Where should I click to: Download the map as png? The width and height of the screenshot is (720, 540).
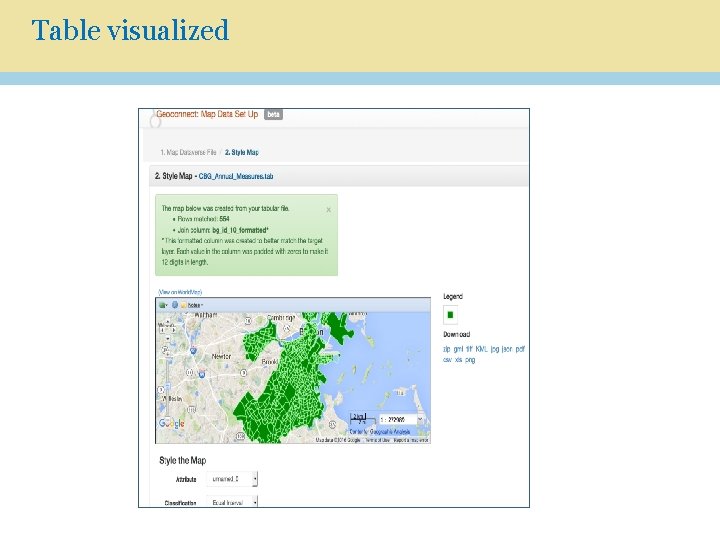(x=470, y=360)
